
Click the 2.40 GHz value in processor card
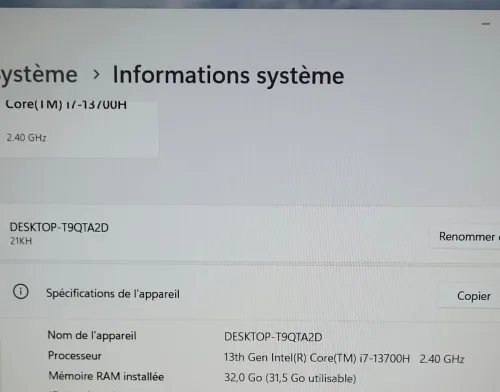[x=26, y=138]
